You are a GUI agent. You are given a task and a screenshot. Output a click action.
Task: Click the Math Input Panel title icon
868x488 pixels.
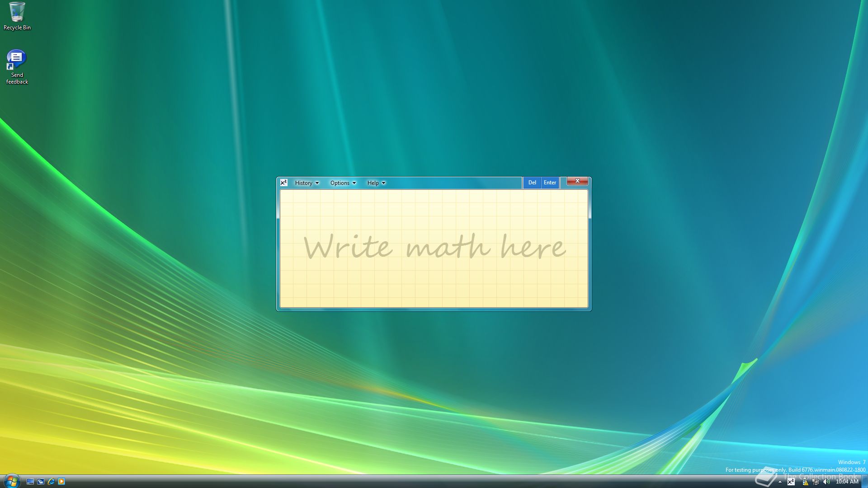283,183
